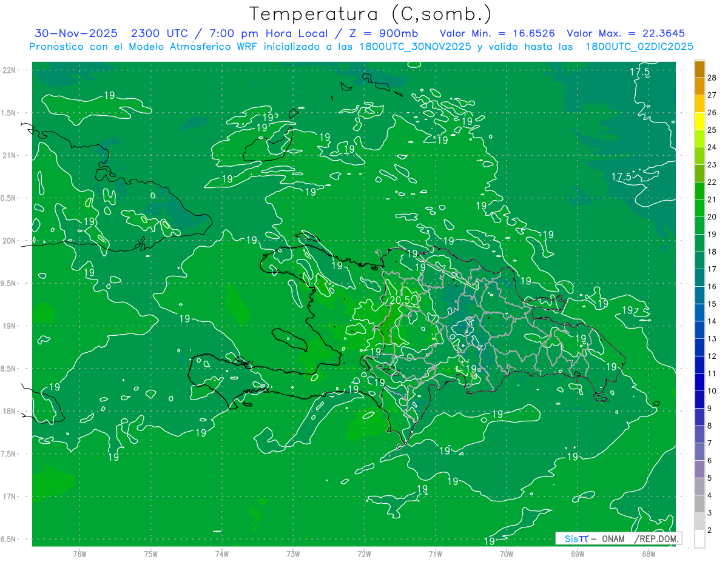The width and height of the screenshot is (728, 562).
Task: Click the '22N' latitude axis label
Action: click(9, 70)
